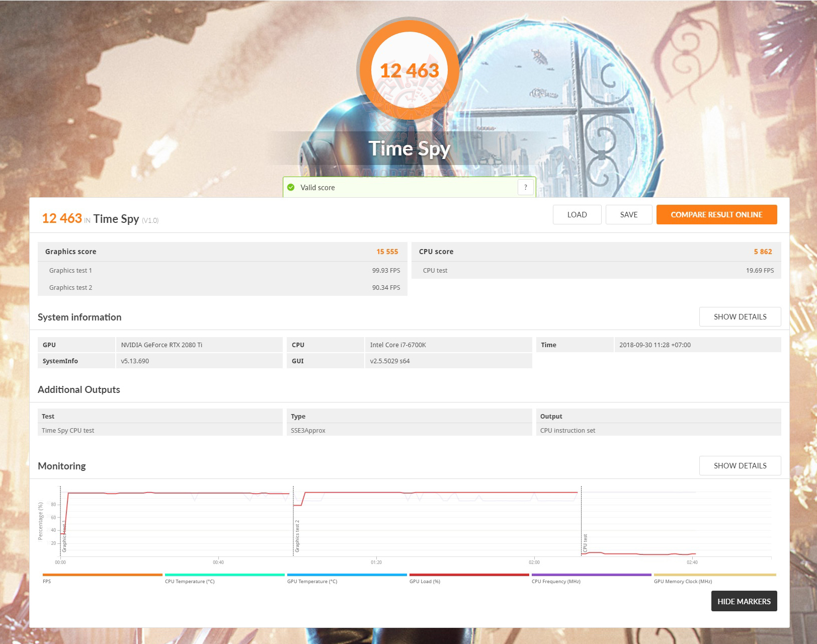This screenshot has width=817, height=644.
Task: Click the orange circle overall score 12 463
Action: pos(410,70)
